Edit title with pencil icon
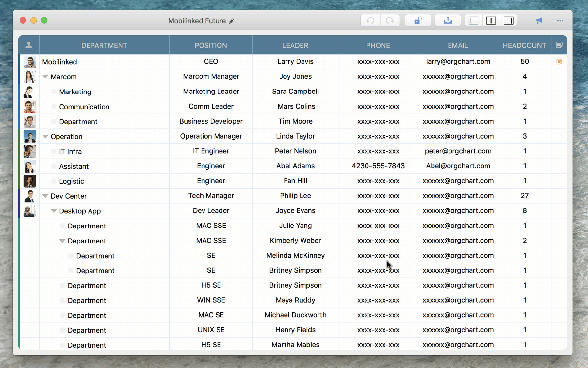Viewport: 588px width, 368px height. pos(232,21)
